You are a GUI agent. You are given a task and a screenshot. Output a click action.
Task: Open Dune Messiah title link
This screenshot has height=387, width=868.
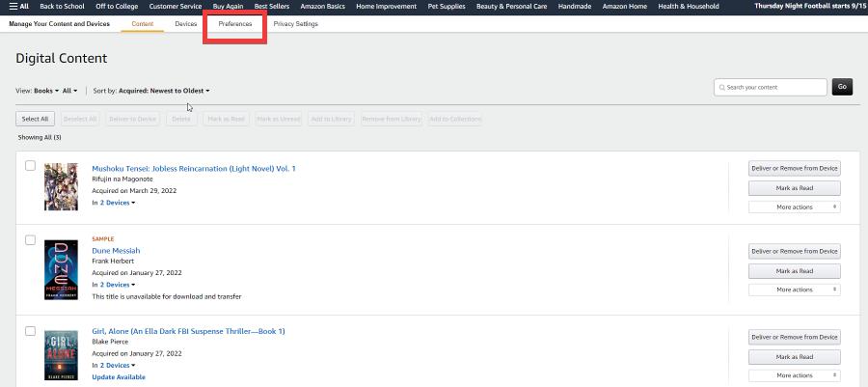[116, 251]
